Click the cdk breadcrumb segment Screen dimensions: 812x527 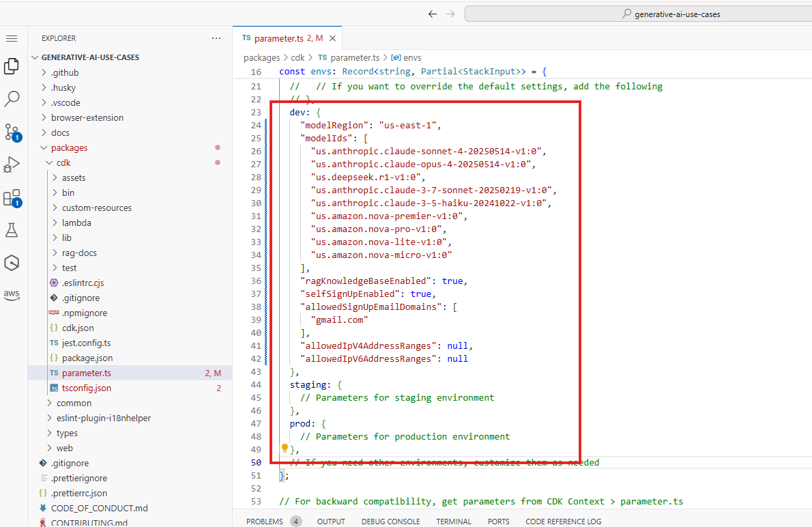point(298,57)
